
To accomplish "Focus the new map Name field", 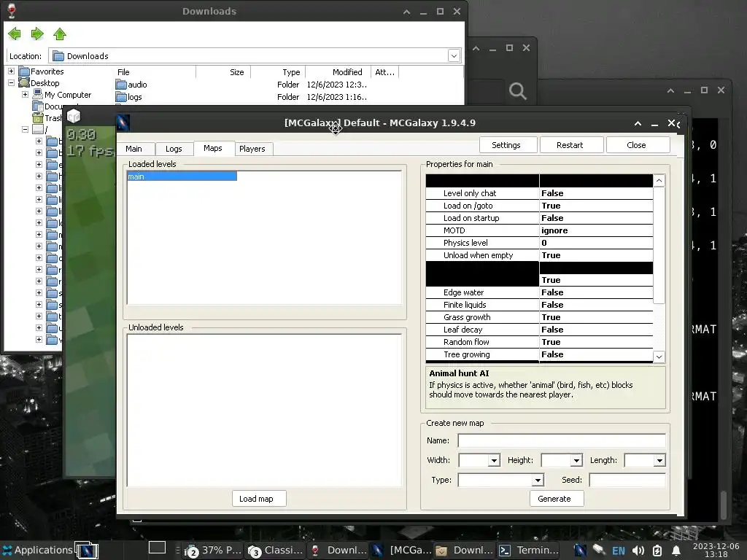I will pyautogui.click(x=562, y=440).
